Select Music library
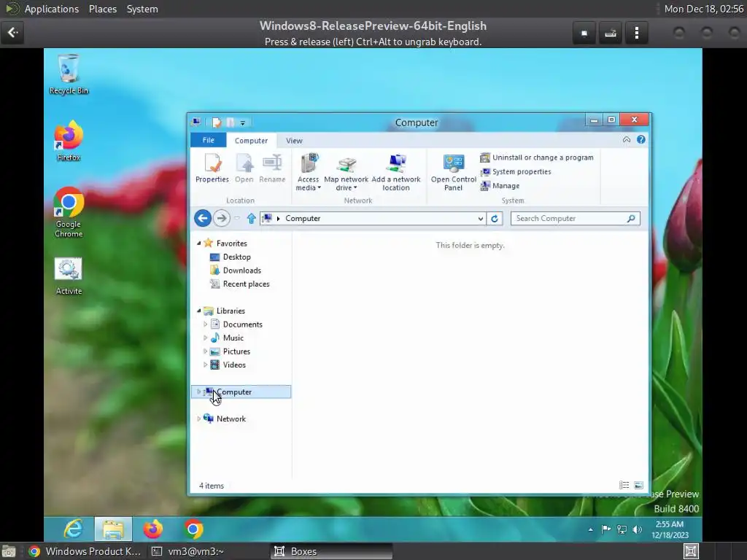The width and height of the screenshot is (747, 560). 228,338
